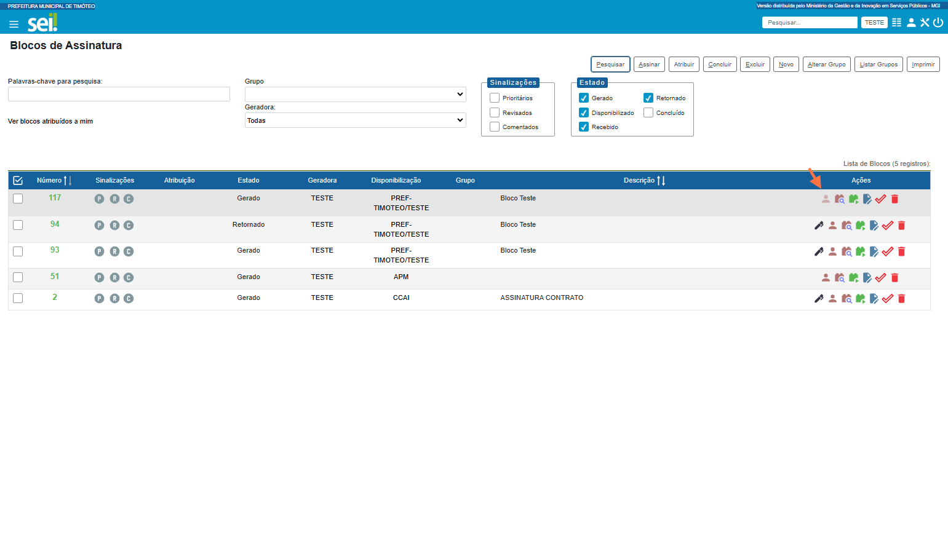Focus the keyword search field under Palavras-chave
Viewport: 948px width, 560px height.
tap(119, 94)
